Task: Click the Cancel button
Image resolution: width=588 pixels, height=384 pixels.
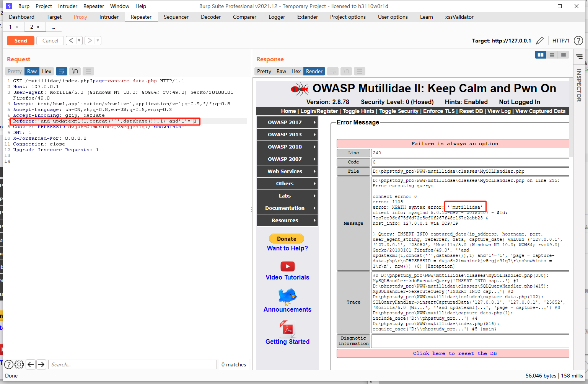Action: [50, 41]
